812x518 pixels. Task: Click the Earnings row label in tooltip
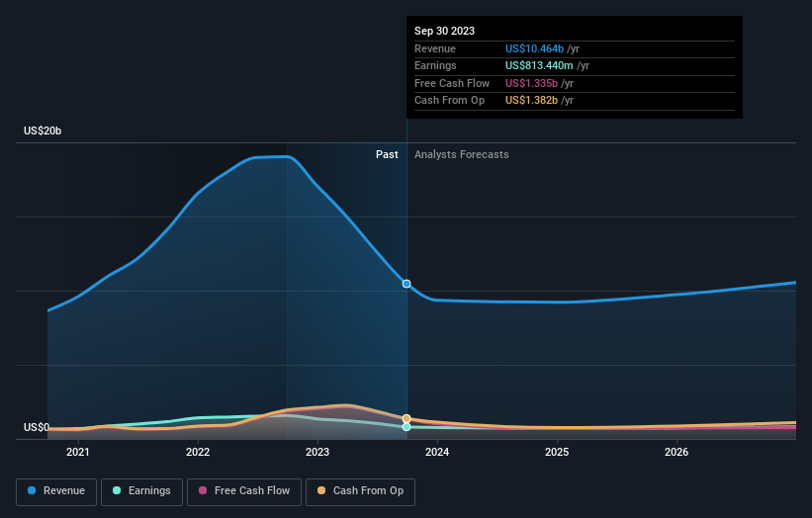(x=435, y=65)
